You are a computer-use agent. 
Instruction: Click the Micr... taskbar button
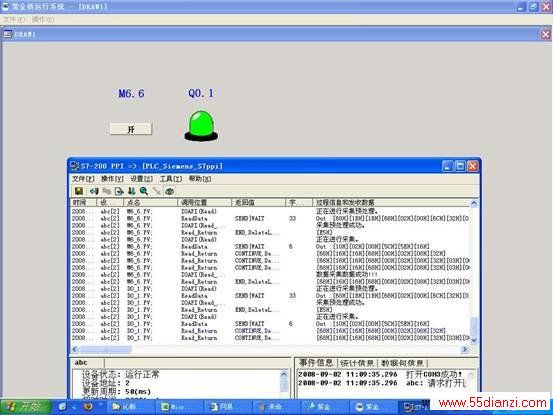click(x=179, y=407)
